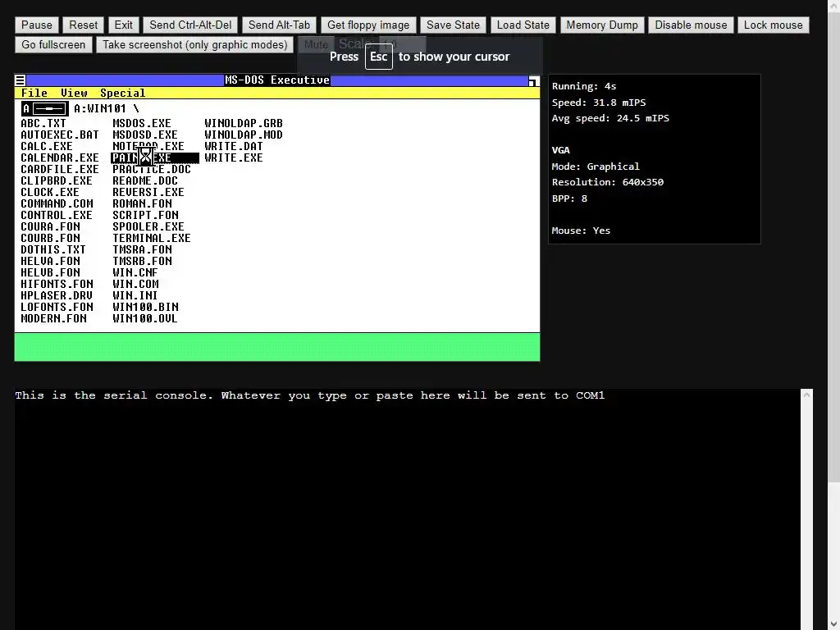Select COURB.FON file

tap(50, 239)
